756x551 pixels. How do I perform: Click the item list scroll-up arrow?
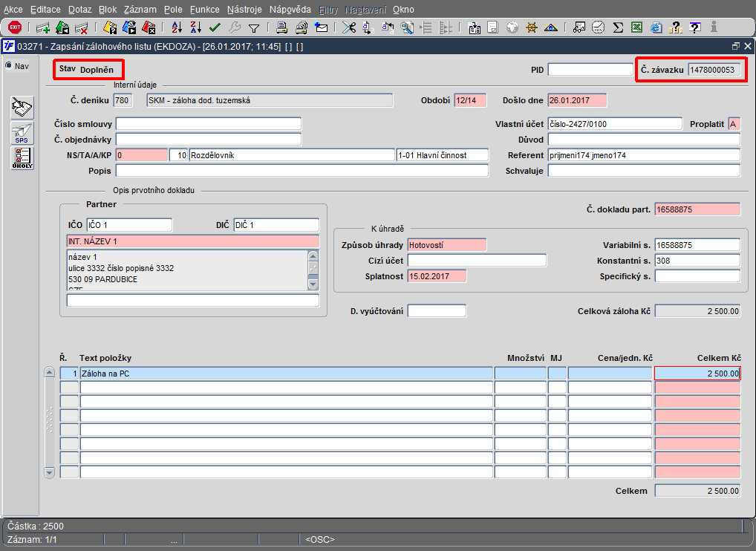click(x=49, y=372)
